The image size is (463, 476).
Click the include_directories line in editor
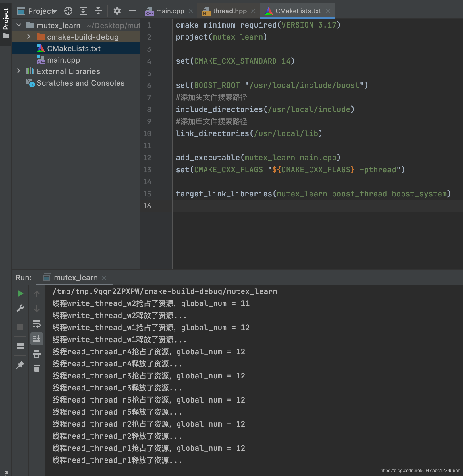(x=265, y=109)
